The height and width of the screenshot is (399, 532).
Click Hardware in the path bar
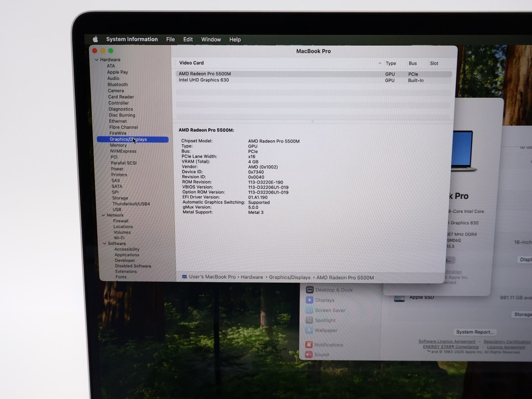point(252,277)
